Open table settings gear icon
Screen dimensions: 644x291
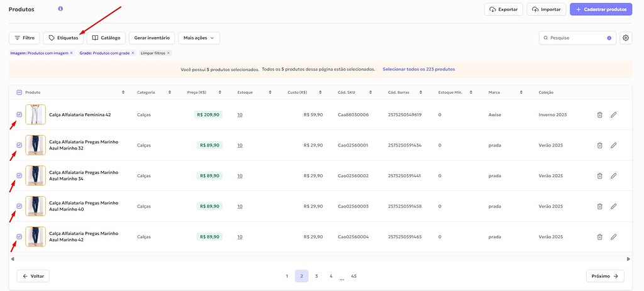click(x=626, y=38)
